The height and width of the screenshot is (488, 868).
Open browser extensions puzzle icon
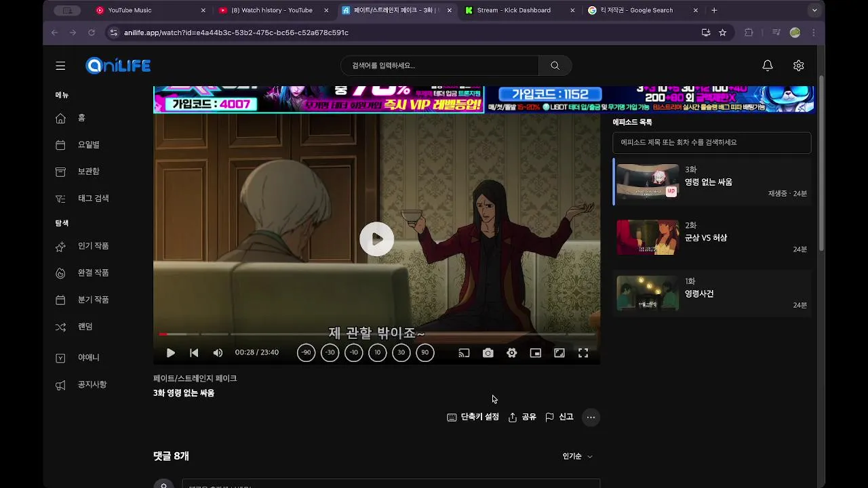coord(749,33)
